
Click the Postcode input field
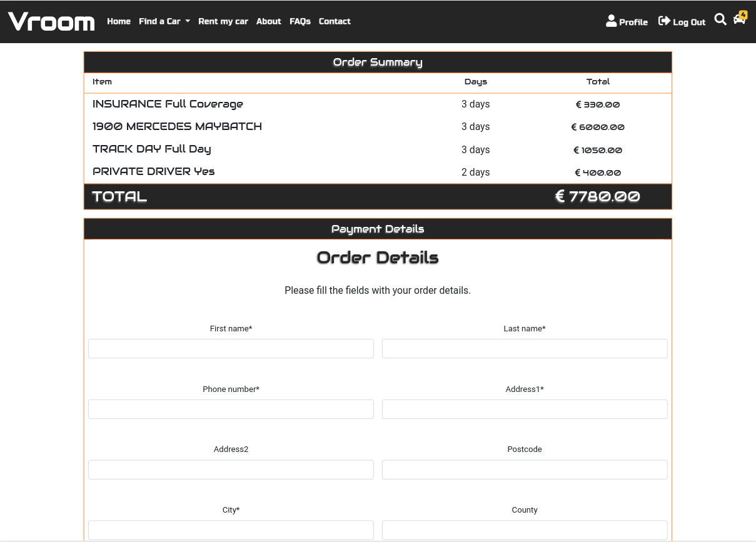click(525, 469)
